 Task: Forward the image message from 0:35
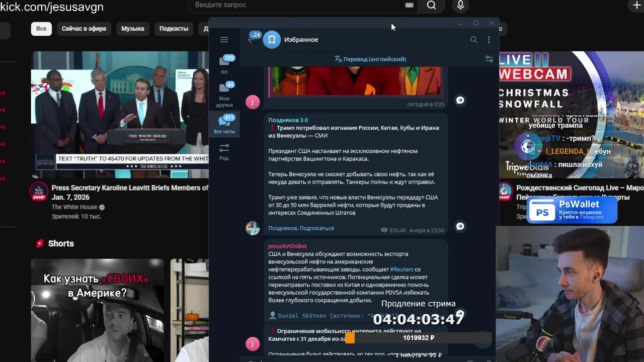(x=460, y=100)
